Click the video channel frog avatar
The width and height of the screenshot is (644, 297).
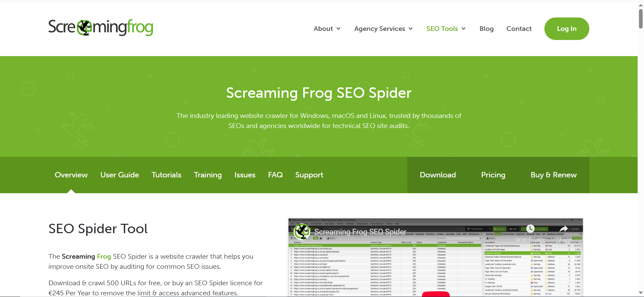coord(302,232)
